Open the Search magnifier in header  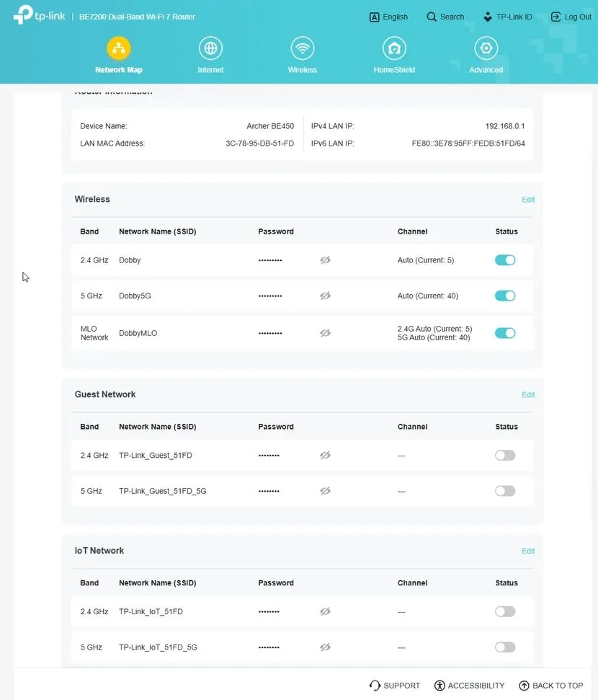(x=432, y=17)
